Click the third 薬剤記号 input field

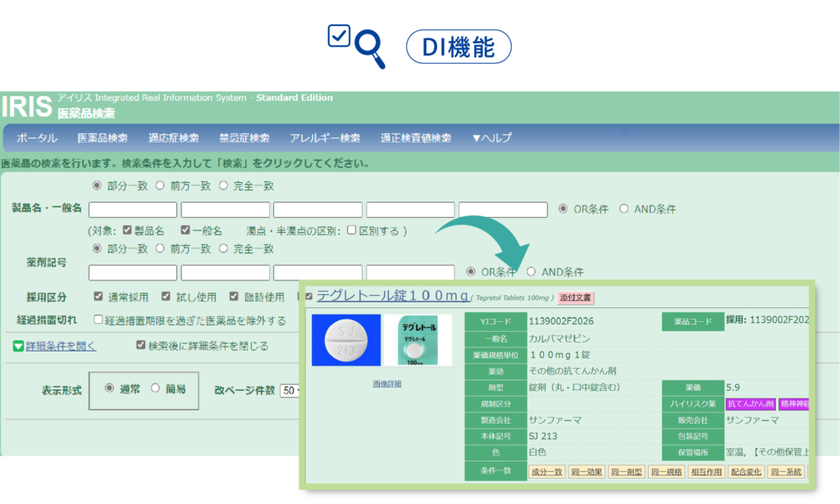click(317, 272)
